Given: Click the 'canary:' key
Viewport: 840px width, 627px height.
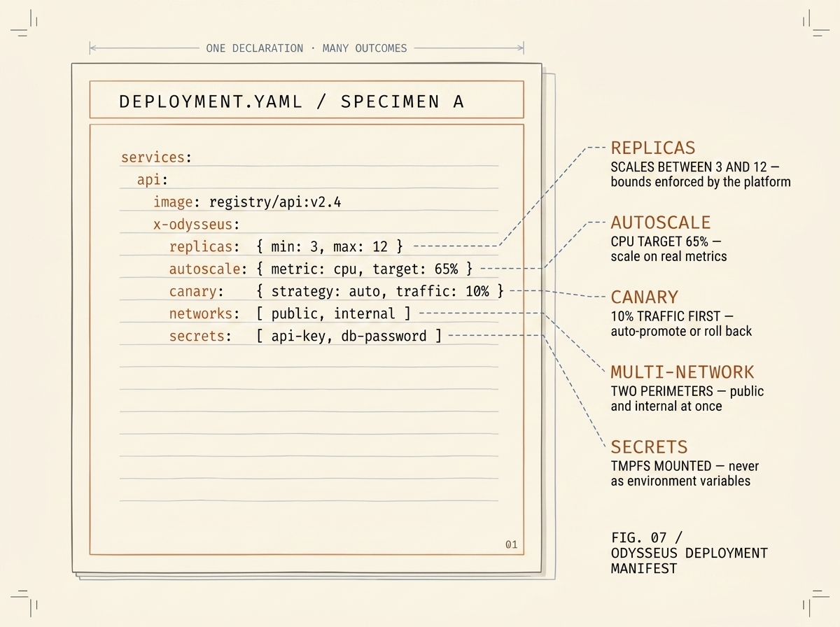Looking at the screenshot, I should [x=197, y=292].
